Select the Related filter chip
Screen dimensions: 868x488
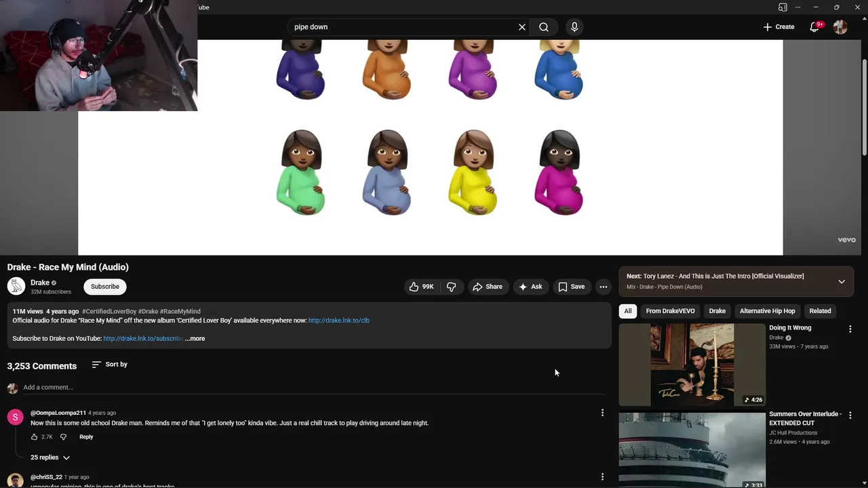[820, 311]
